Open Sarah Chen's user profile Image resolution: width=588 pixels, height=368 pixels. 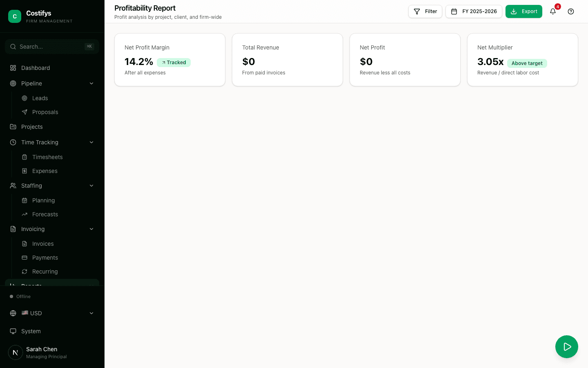point(42,352)
